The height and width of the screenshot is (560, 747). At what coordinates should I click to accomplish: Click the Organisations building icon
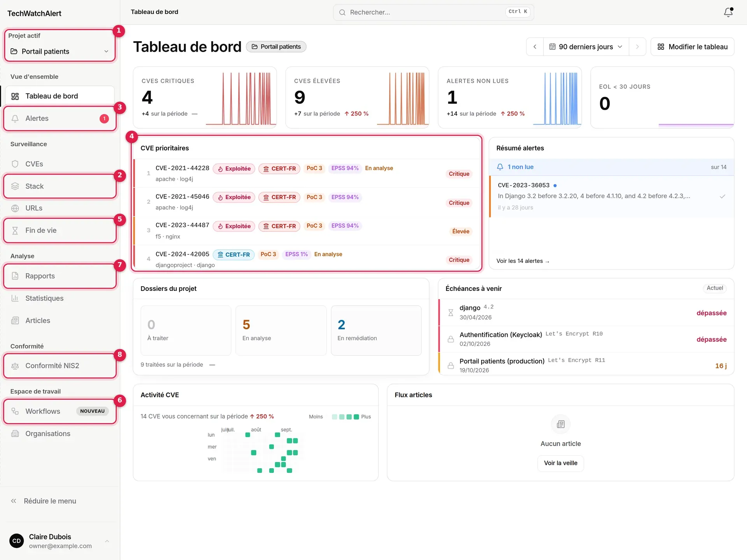[15, 434]
